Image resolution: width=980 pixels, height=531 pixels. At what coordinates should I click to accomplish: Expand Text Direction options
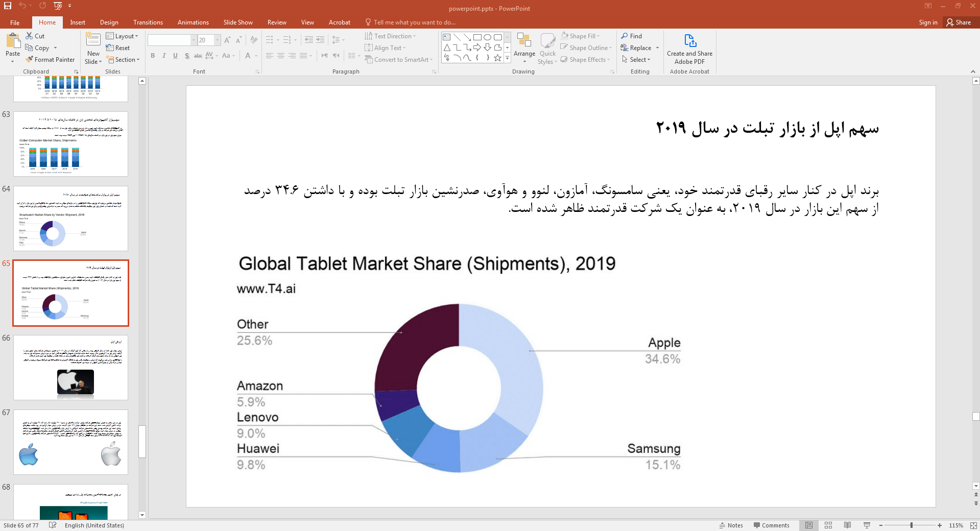[390, 36]
